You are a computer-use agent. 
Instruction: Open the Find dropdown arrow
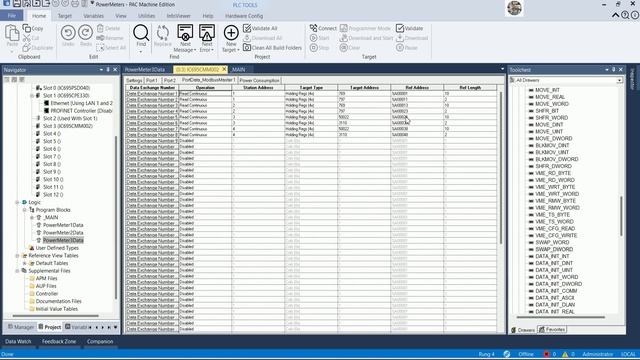(x=141, y=52)
